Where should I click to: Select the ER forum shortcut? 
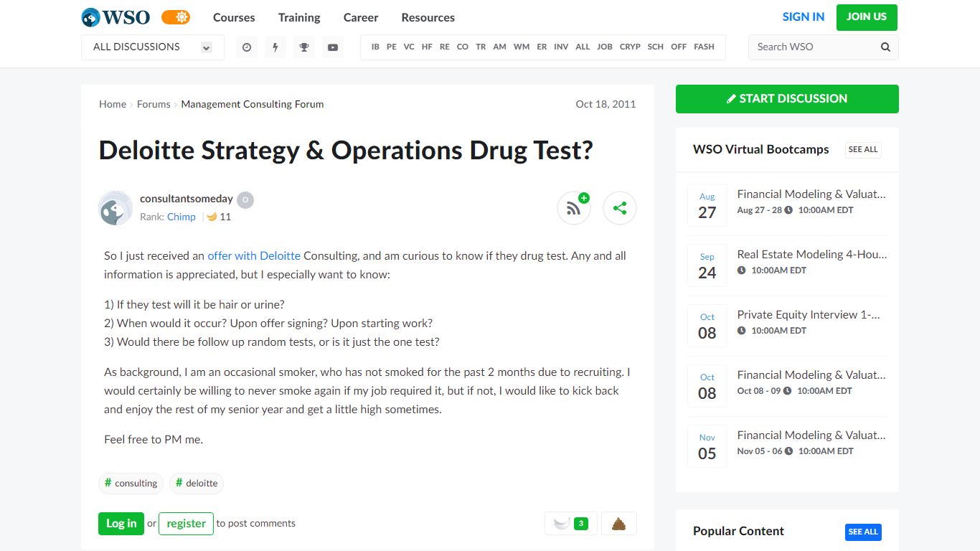pos(542,47)
